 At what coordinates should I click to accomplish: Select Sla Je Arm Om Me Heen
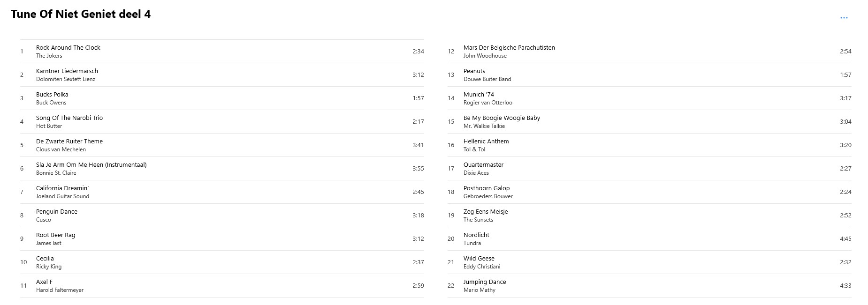222,169
